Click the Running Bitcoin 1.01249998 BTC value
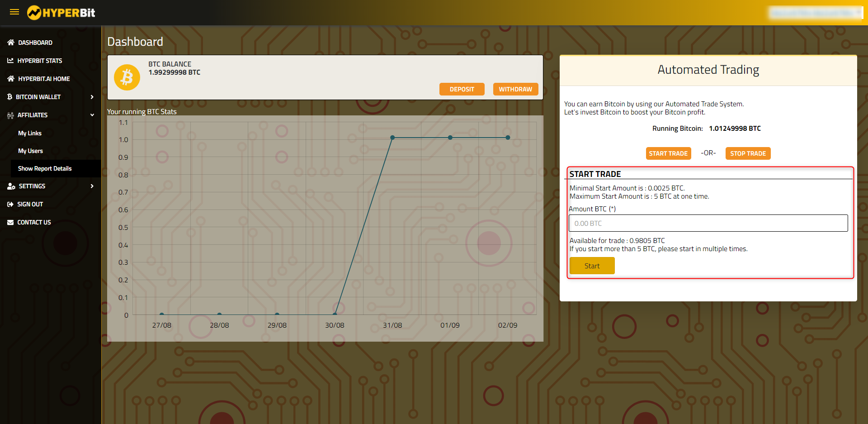Viewport: 868px width, 424px height. [735, 129]
